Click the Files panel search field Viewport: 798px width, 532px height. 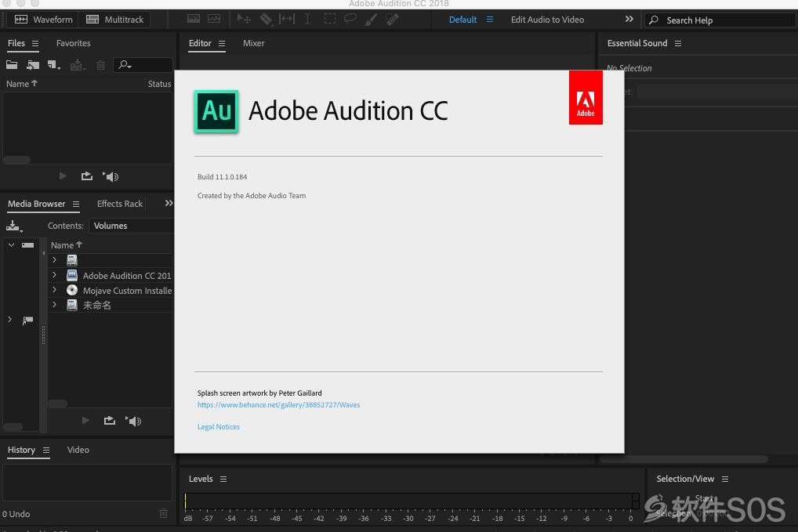pyautogui.click(x=143, y=64)
